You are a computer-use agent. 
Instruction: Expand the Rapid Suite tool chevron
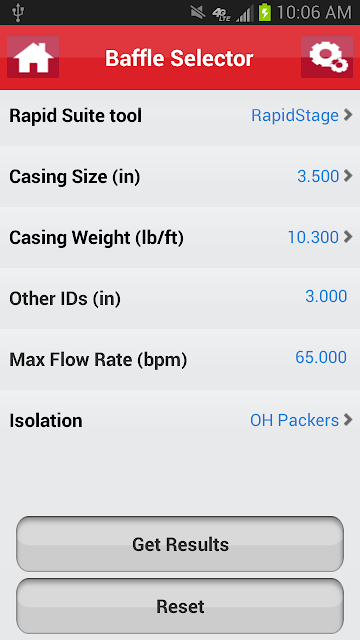(x=348, y=115)
